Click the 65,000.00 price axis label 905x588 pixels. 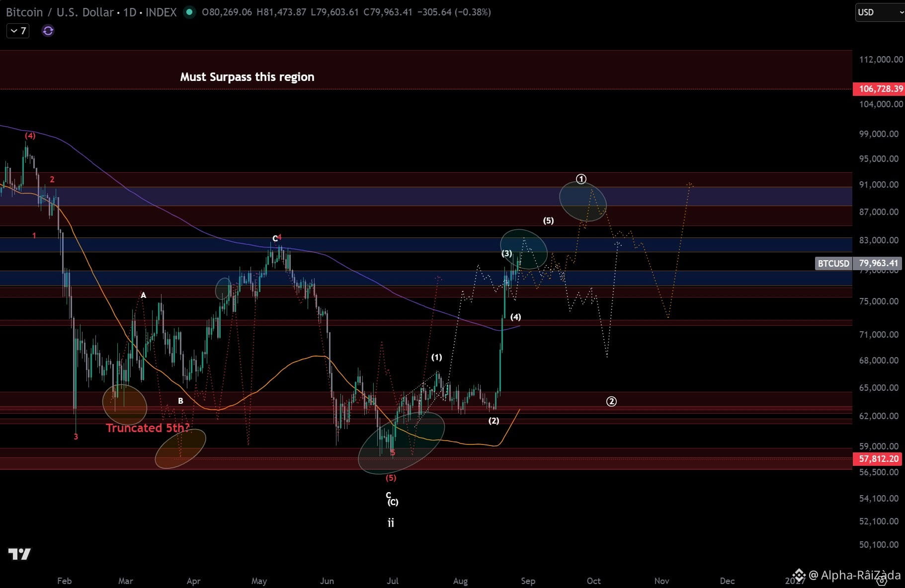pyautogui.click(x=879, y=388)
